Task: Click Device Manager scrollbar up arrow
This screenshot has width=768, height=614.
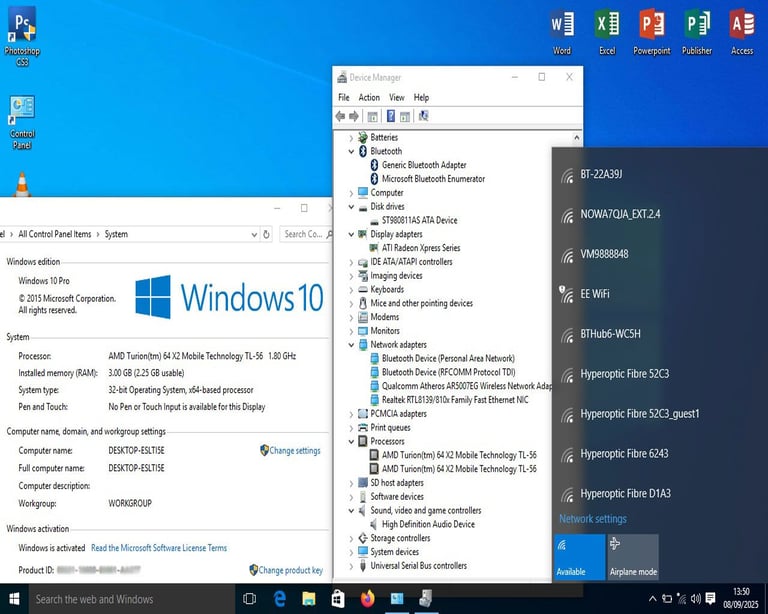Action: 576,138
